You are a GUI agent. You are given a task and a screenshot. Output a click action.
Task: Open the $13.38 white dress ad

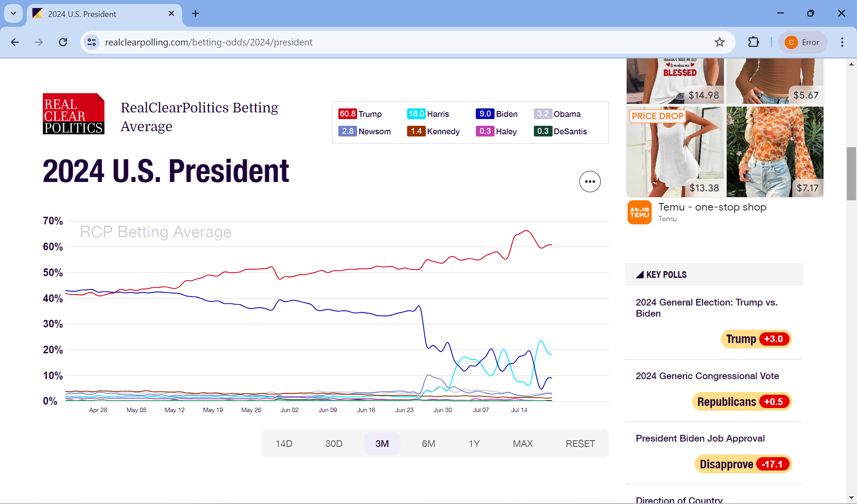(x=675, y=152)
